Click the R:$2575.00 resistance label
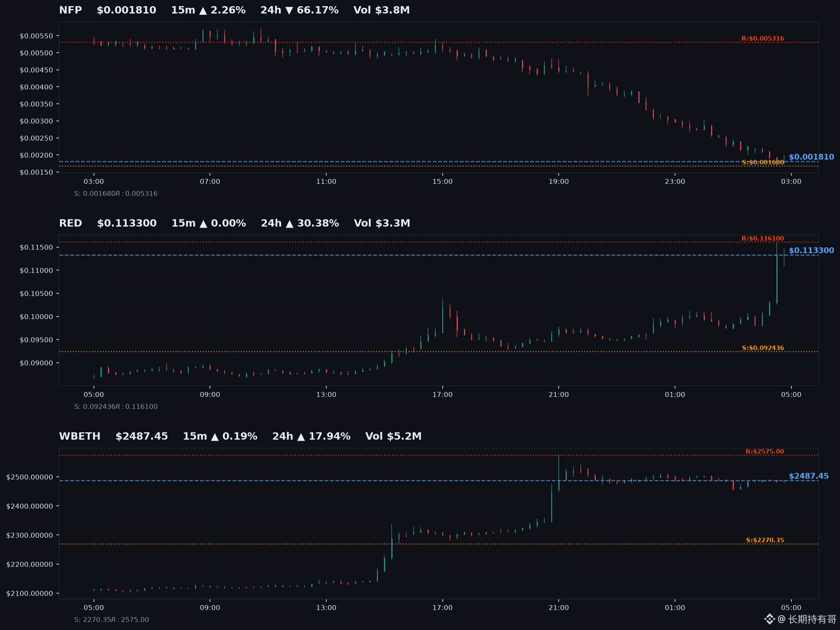Screen dimensions: 840x630 765,451
